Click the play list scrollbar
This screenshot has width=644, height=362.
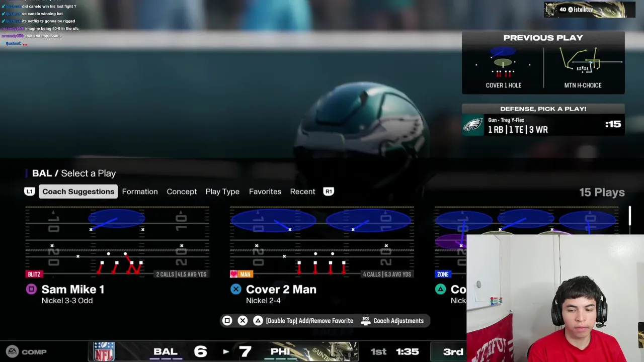pos(629,215)
